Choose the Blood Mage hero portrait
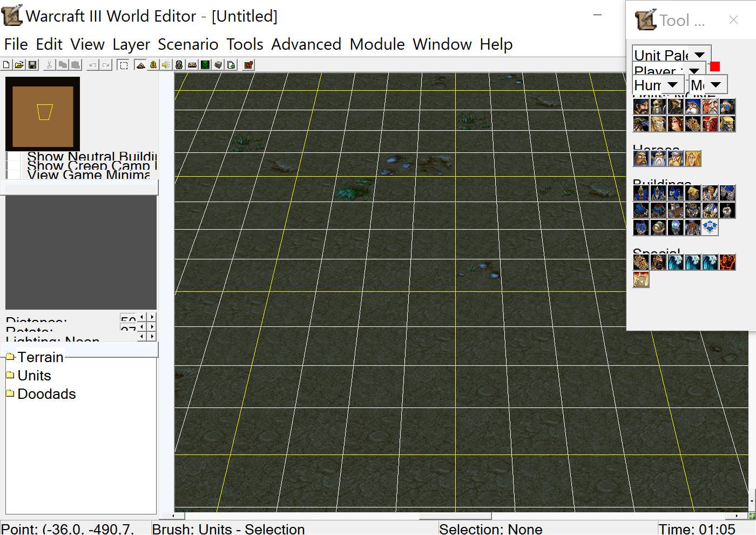This screenshot has width=756, height=535. pyautogui.click(x=693, y=158)
